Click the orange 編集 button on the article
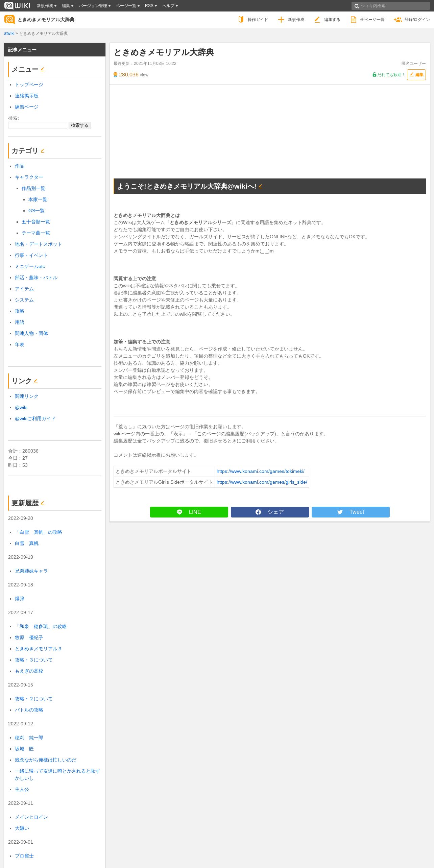 tap(416, 75)
